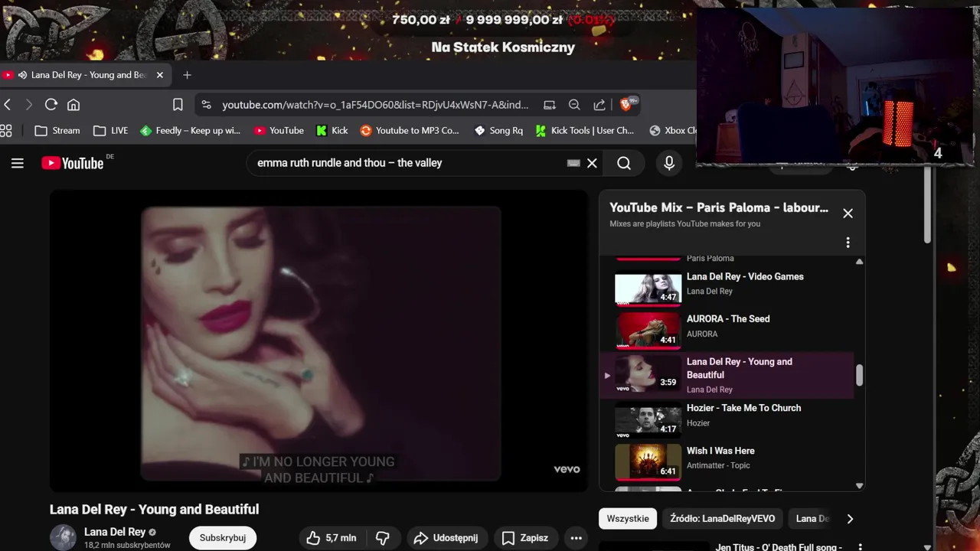Click the share icon in address bar
This screenshot has width=980, height=551.
tap(599, 105)
